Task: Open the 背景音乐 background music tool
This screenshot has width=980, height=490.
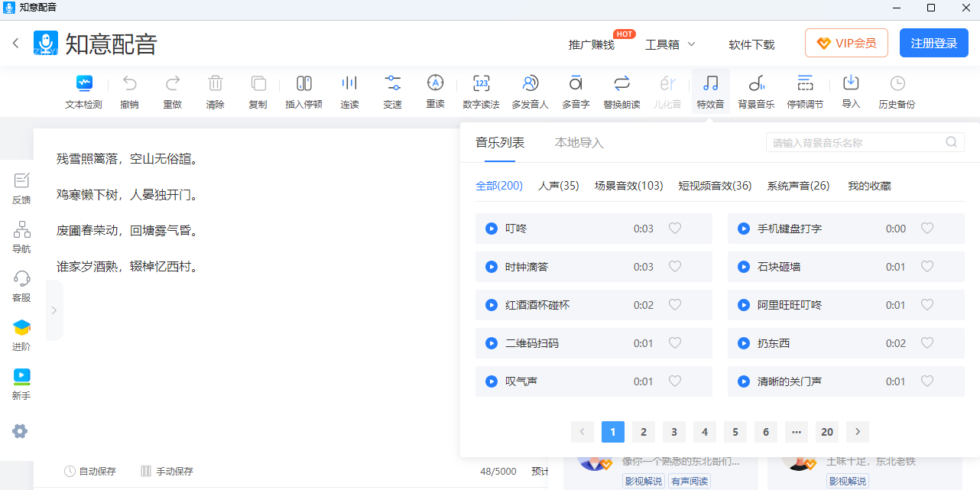Action: pos(756,84)
